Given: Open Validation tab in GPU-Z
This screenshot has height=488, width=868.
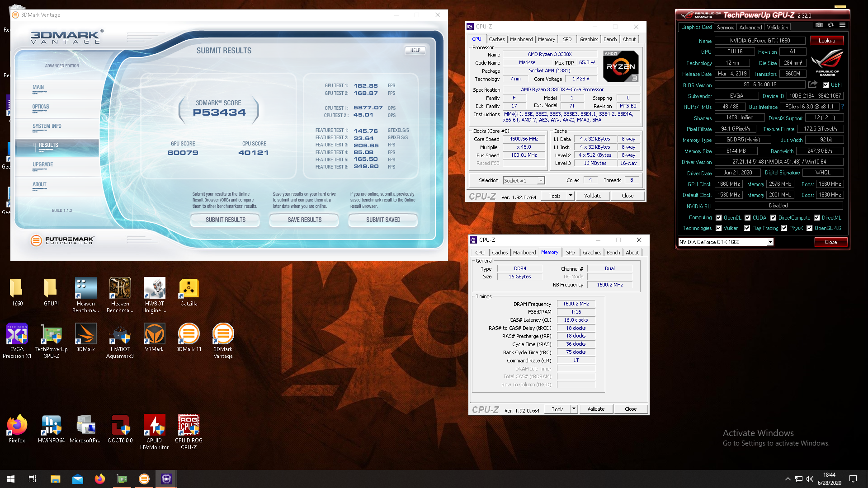Looking at the screenshot, I should coord(777,28).
